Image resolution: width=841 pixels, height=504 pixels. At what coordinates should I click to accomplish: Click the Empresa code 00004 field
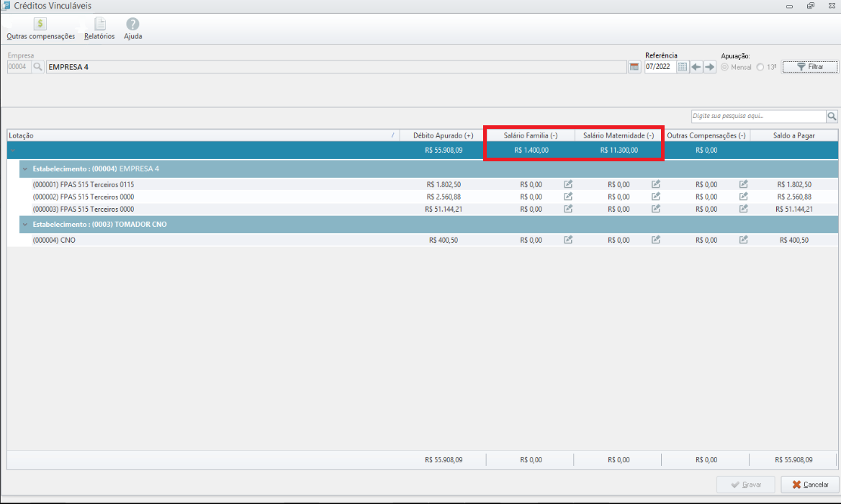pyautogui.click(x=19, y=67)
